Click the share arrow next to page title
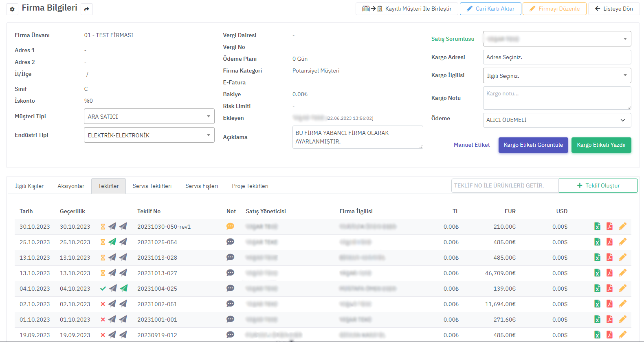This screenshot has width=644, height=342. 86,9
